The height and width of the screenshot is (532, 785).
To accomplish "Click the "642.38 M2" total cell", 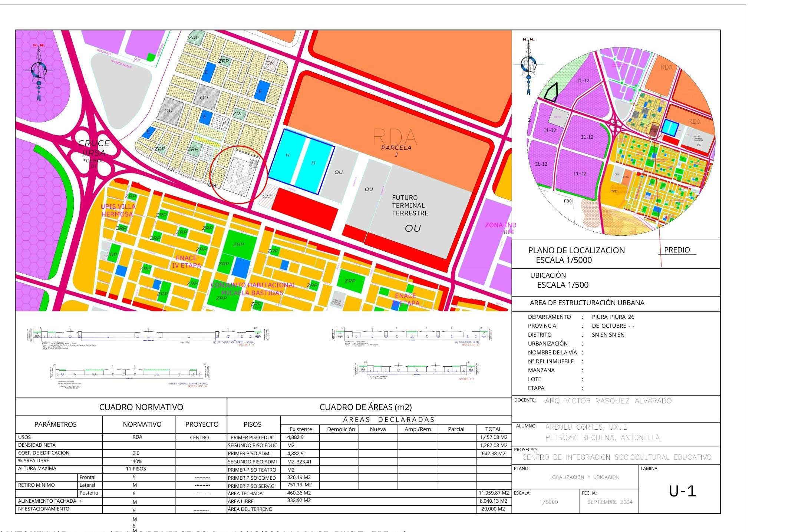I will [x=494, y=453].
